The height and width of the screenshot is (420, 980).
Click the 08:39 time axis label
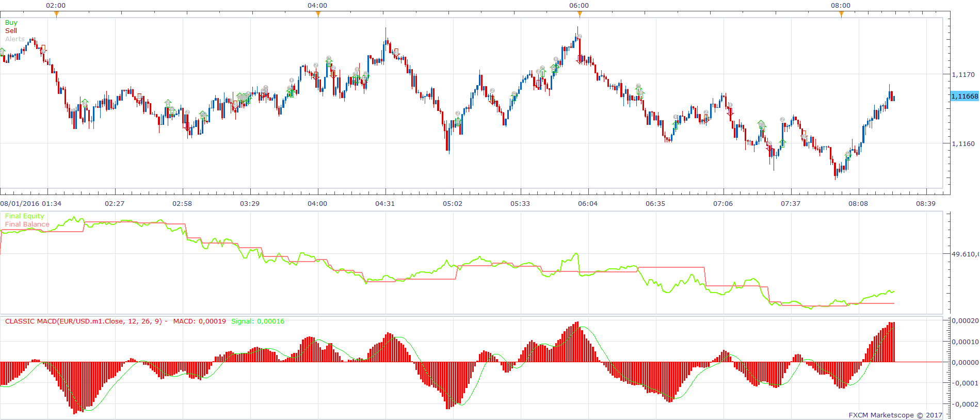click(926, 203)
